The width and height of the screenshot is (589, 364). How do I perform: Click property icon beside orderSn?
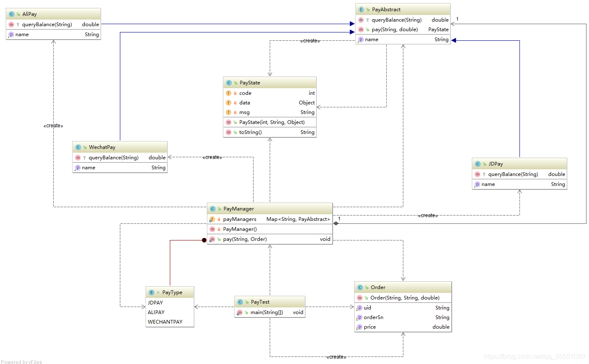pyautogui.click(x=360, y=317)
